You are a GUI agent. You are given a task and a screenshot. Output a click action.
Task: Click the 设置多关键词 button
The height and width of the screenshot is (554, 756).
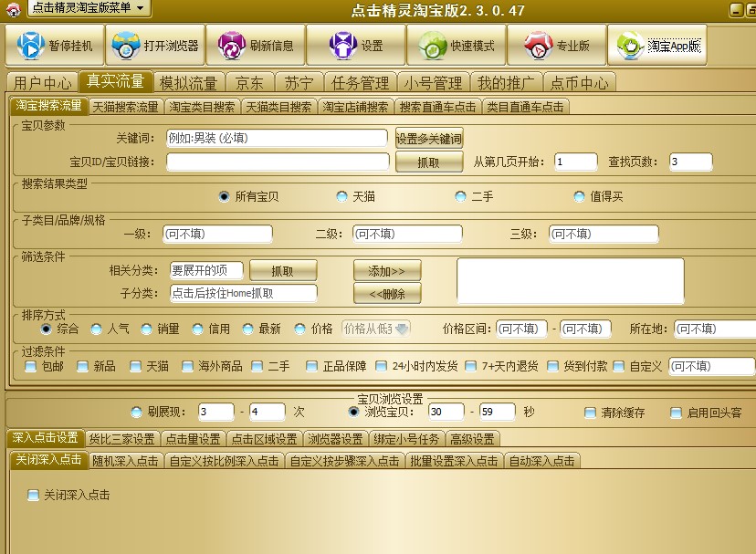[428, 139]
